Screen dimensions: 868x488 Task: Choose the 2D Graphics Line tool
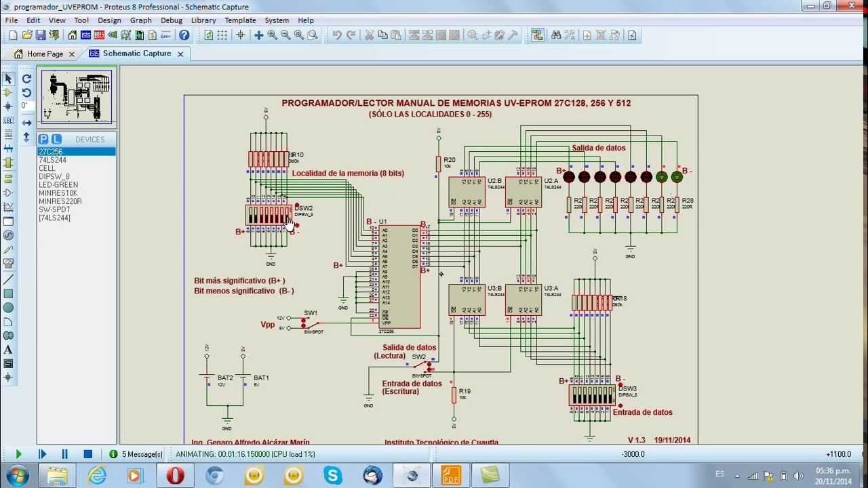click(x=8, y=279)
